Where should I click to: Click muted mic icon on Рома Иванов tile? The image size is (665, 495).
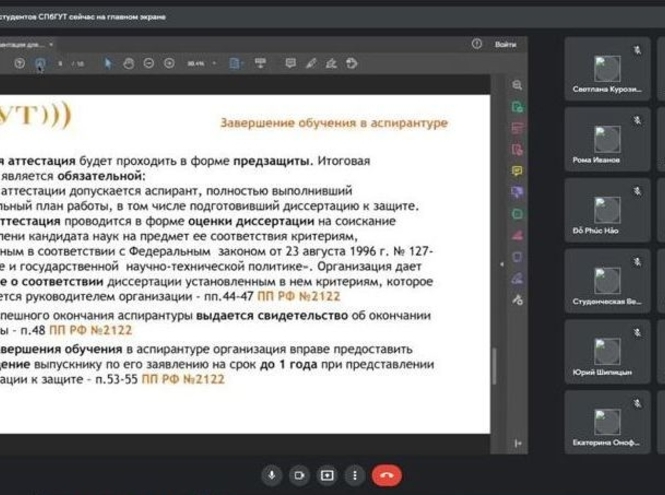pos(637,121)
